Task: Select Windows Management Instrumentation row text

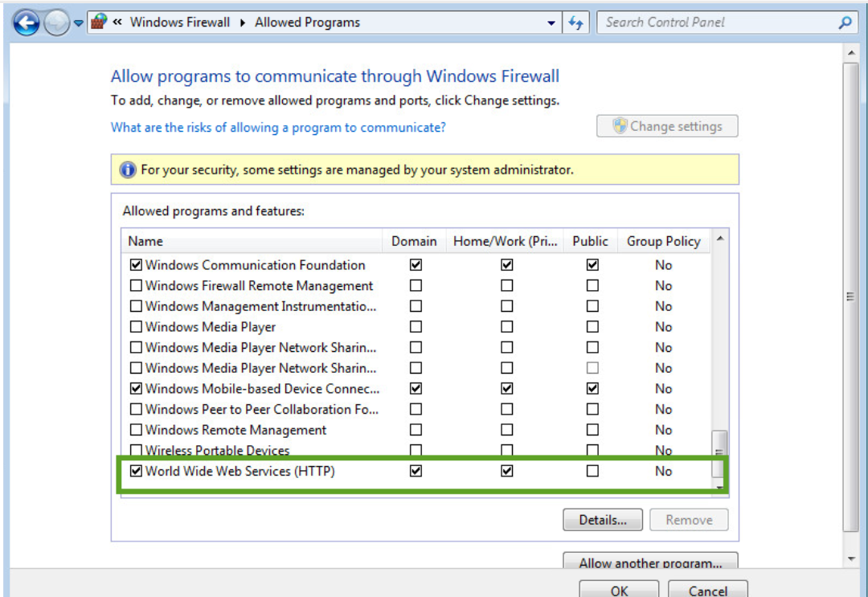Action: (260, 306)
